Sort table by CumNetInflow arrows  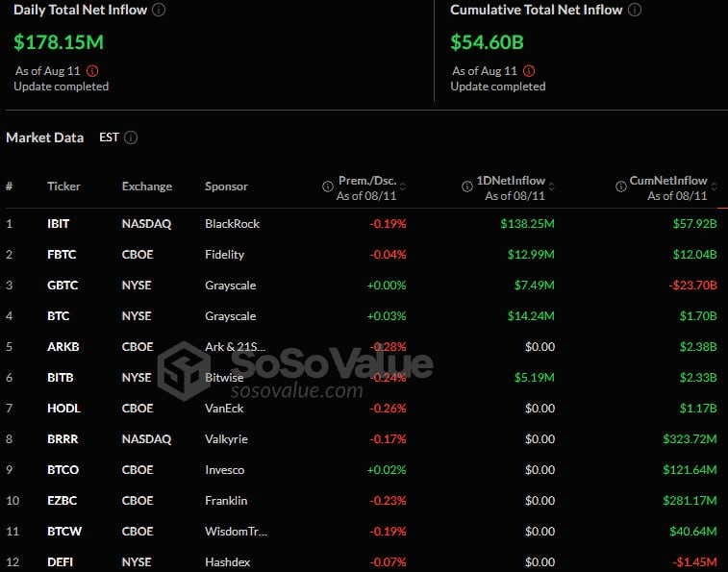(715, 187)
